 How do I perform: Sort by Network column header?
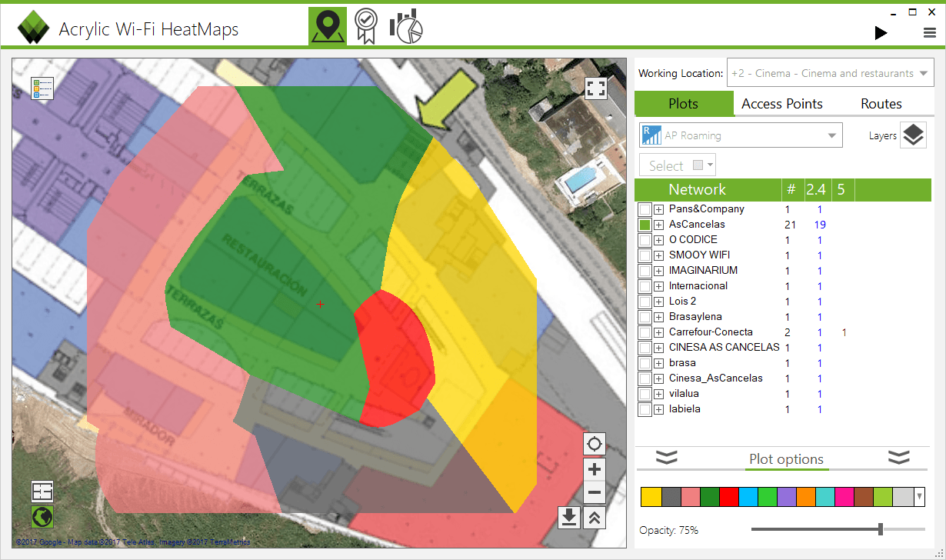[x=697, y=189]
